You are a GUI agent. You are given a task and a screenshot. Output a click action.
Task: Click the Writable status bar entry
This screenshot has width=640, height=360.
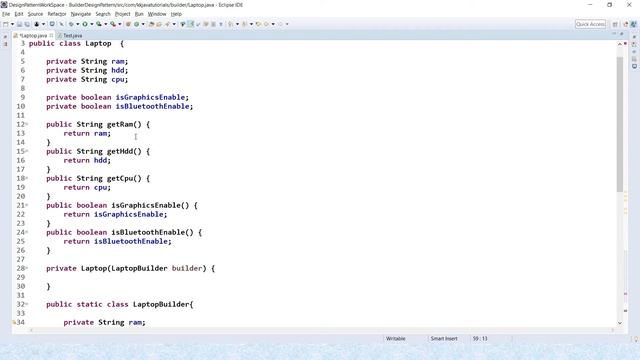pyautogui.click(x=396, y=338)
